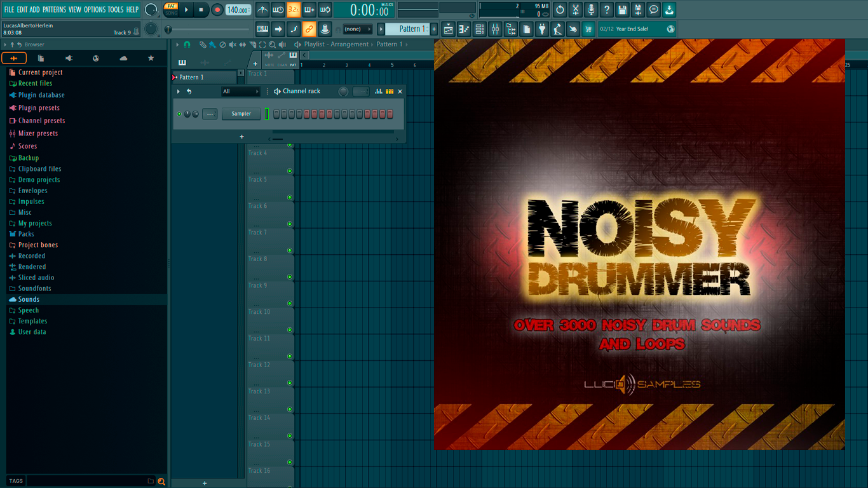
Task: Open the Piano roll view
Action: pos(464,29)
